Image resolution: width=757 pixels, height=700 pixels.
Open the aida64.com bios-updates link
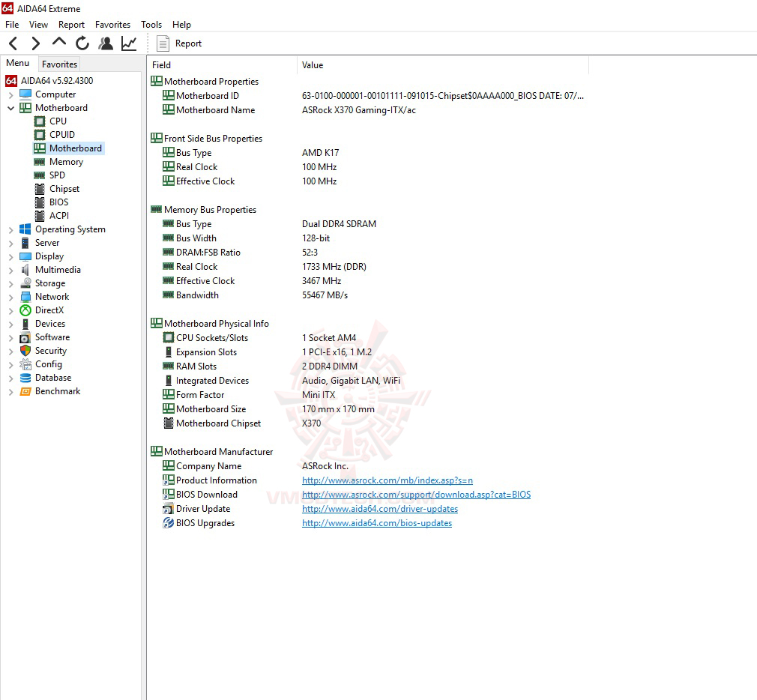point(377,523)
